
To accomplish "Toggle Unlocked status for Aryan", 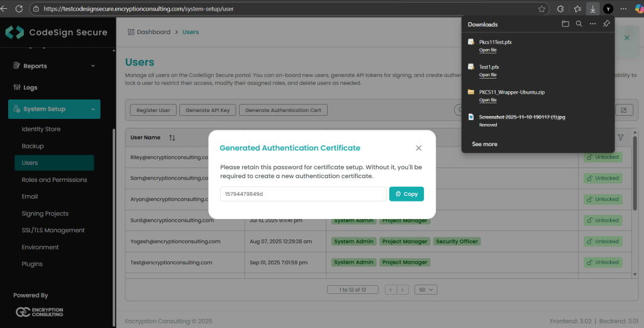I will coord(603,200).
